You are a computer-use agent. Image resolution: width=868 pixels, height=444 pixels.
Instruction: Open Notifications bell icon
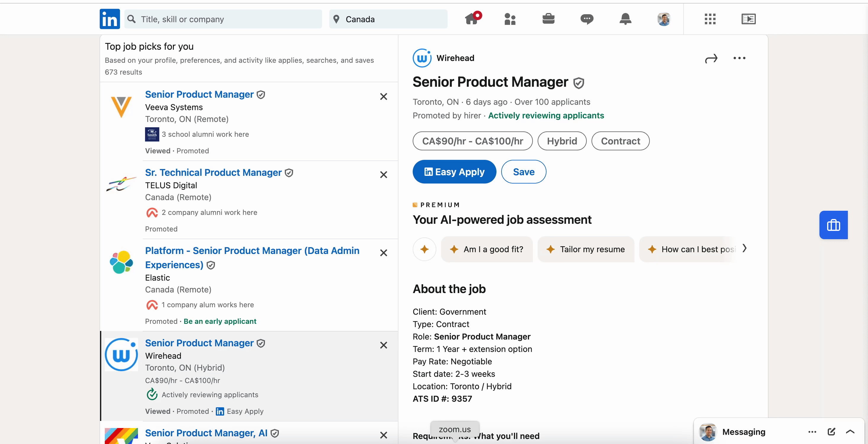click(x=625, y=19)
